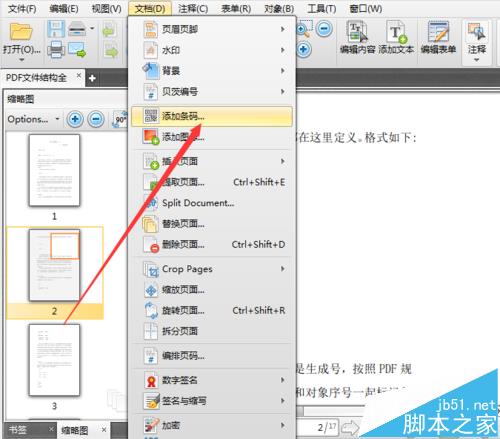
Task: Close the 书签 bookmarks panel tab
Action: [x=51, y=429]
